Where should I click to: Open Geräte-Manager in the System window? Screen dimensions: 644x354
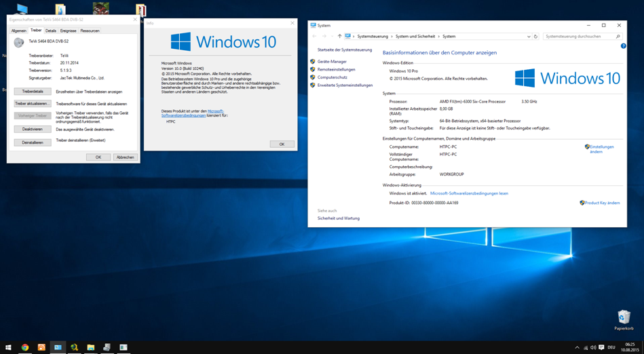coord(332,62)
